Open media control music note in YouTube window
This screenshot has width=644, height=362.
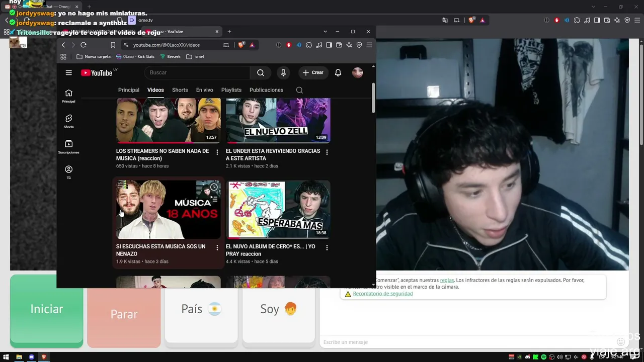click(319, 45)
